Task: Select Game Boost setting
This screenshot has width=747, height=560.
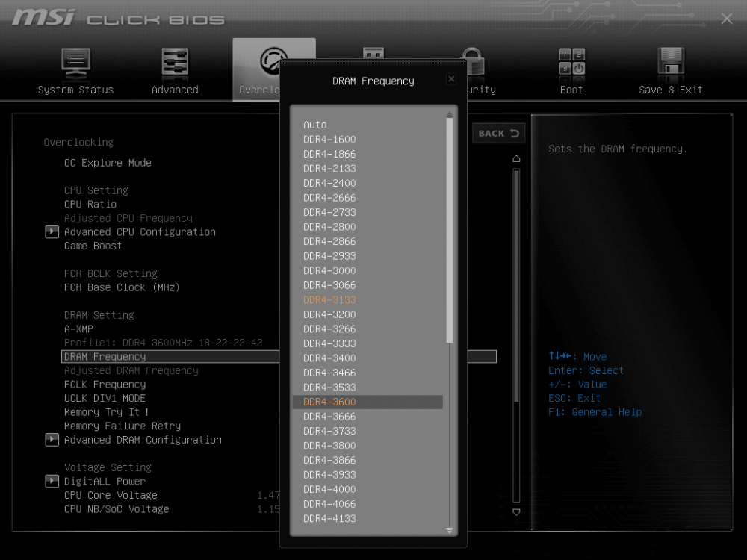Action: click(93, 246)
